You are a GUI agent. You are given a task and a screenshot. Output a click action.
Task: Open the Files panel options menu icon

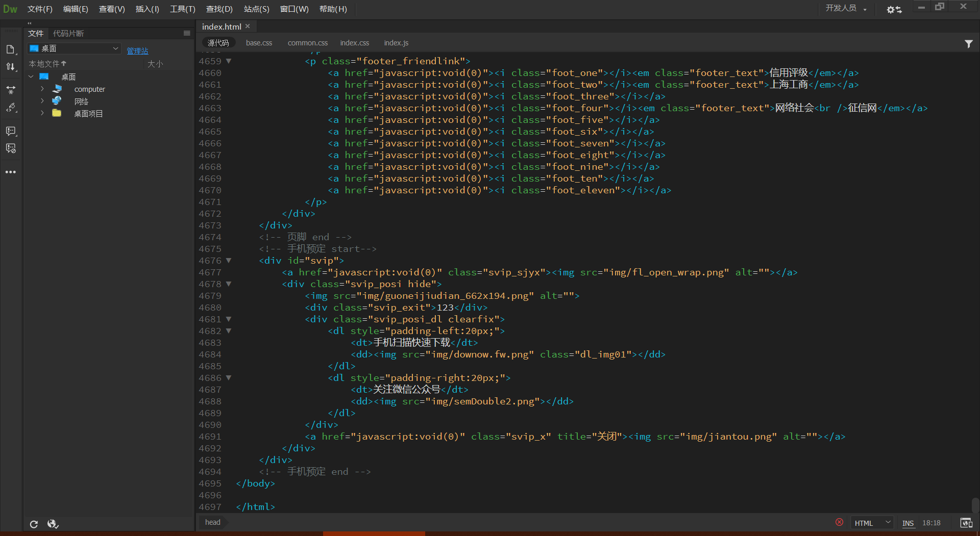coord(187,33)
